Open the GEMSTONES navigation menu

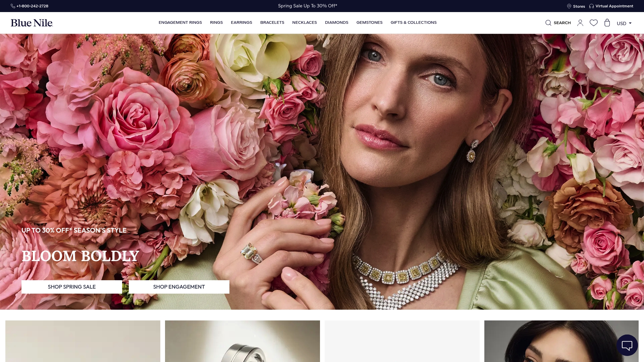point(369,22)
